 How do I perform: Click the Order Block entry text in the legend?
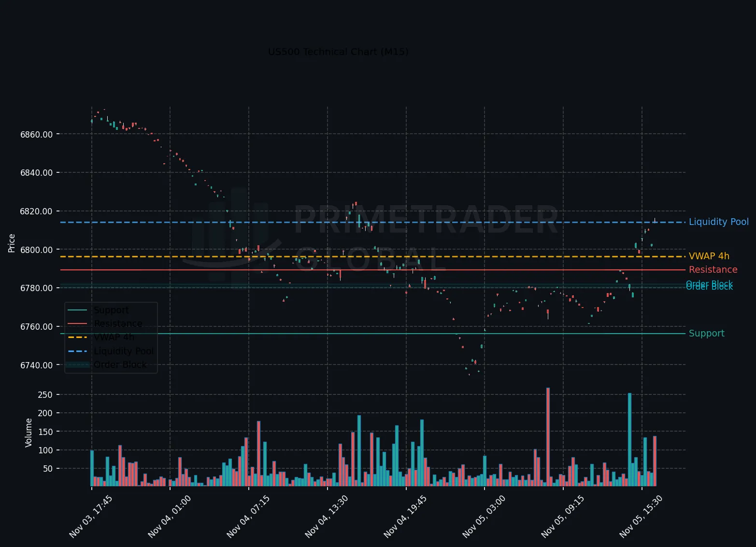120,365
